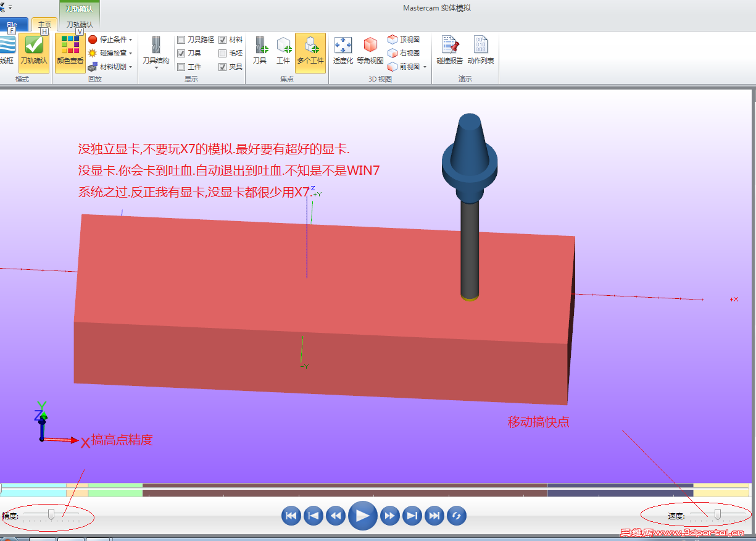Open 碰撞检查 collision check dropdown
Image resolution: width=756 pixels, height=541 pixels.
(x=110, y=53)
